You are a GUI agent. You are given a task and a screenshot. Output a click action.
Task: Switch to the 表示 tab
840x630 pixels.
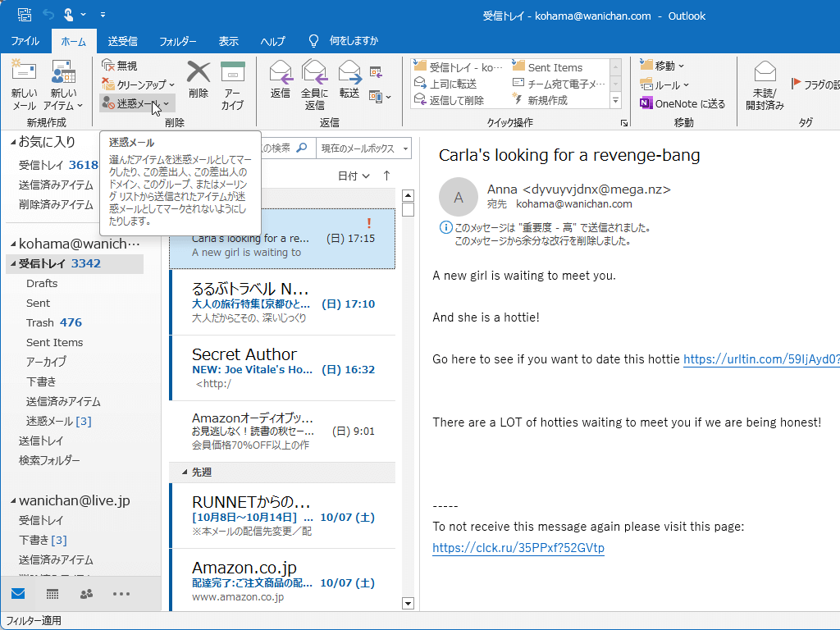(x=229, y=41)
